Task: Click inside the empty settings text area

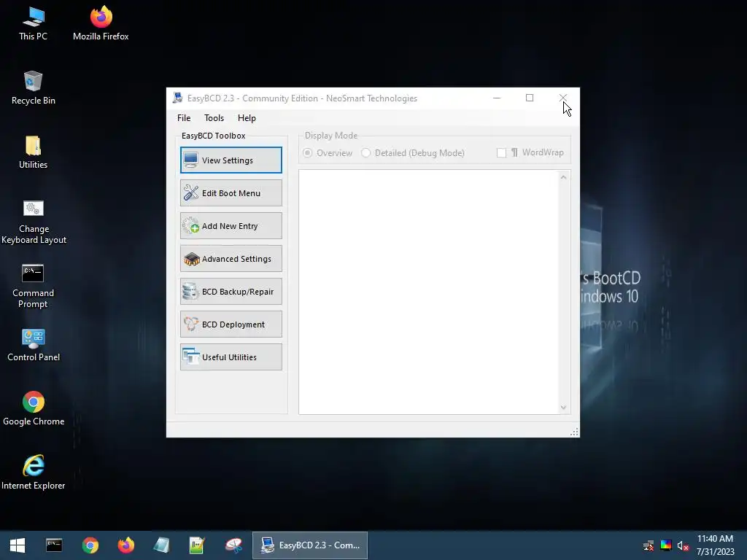Action: click(429, 292)
